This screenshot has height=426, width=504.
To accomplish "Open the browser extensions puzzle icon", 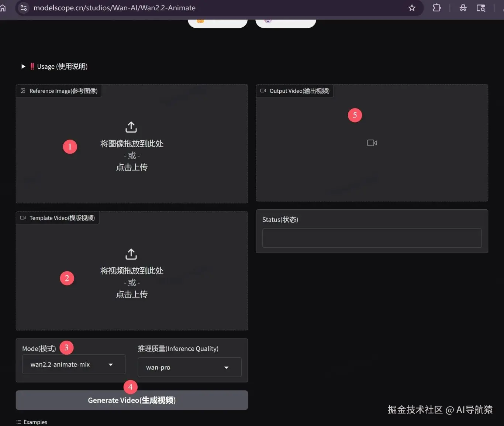I will pyautogui.click(x=436, y=8).
